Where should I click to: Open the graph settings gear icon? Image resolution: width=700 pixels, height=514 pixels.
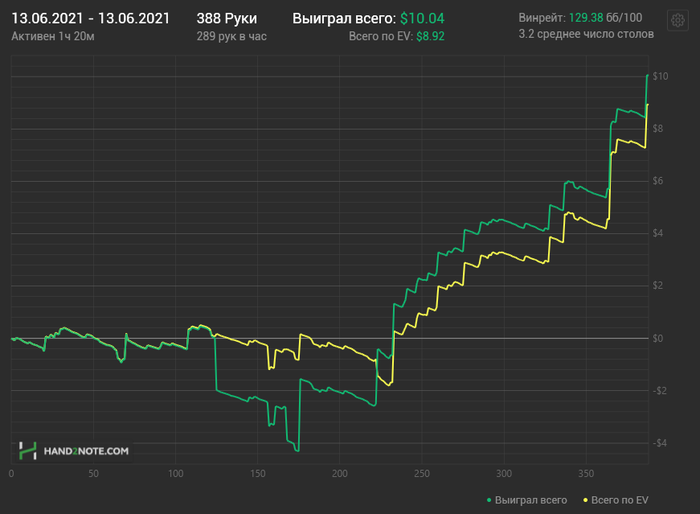coord(678,20)
